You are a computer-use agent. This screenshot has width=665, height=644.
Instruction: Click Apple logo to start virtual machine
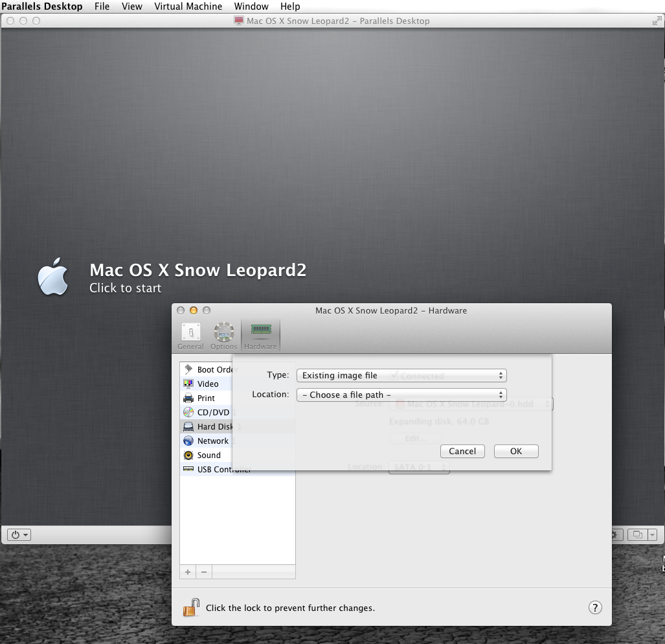(x=53, y=276)
